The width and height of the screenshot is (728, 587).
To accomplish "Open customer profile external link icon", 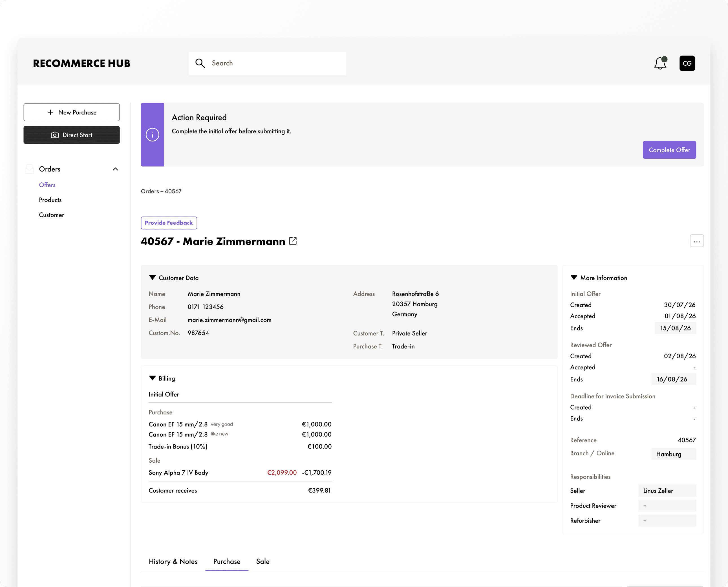I will [x=293, y=241].
